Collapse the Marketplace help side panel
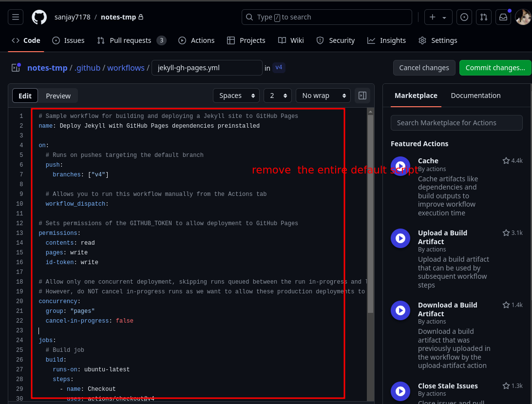Screen dimensions: 532x404 [362, 96]
